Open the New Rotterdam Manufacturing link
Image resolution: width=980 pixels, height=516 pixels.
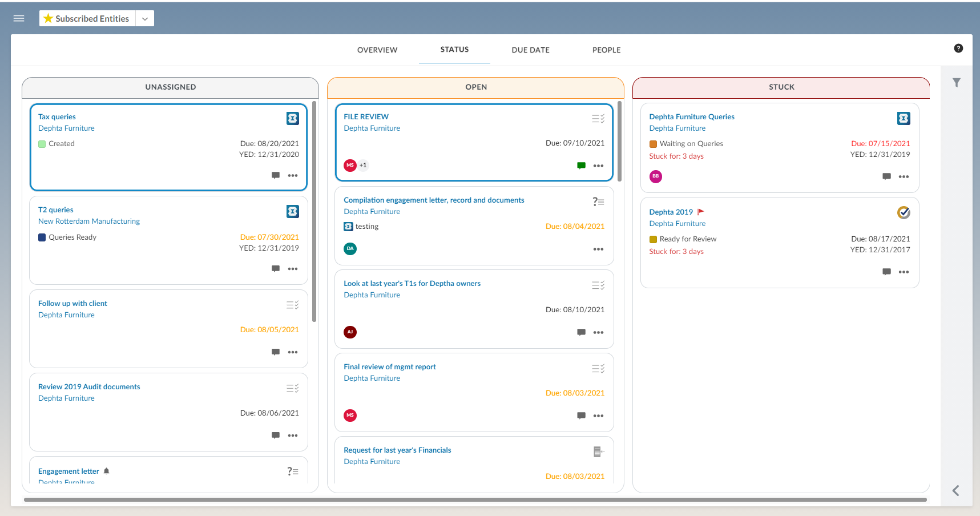[x=89, y=221]
